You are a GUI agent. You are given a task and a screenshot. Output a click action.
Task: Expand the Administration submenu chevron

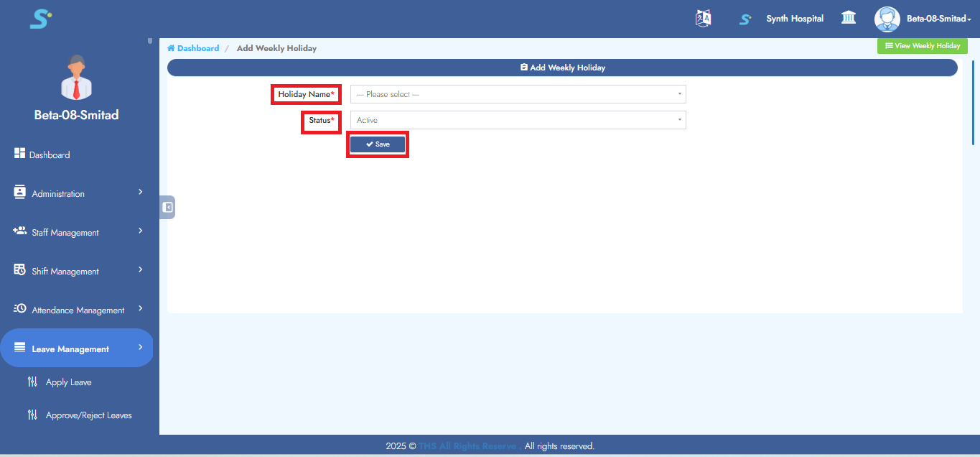tap(141, 193)
